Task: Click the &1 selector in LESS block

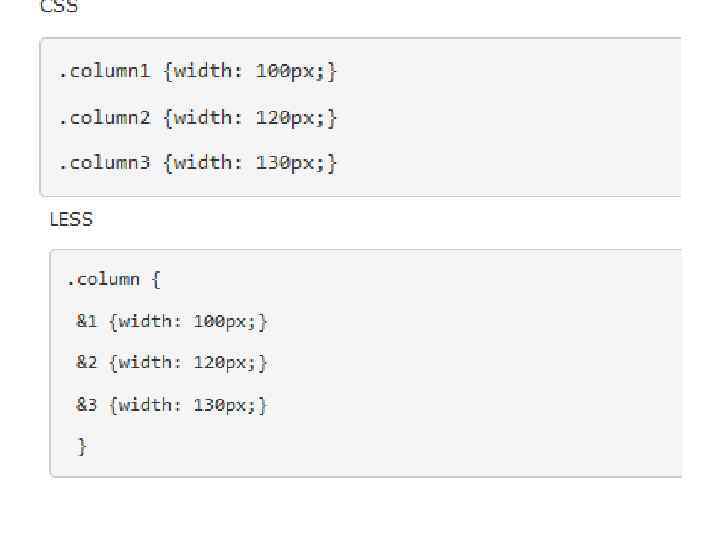Action: tap(87, 322)
